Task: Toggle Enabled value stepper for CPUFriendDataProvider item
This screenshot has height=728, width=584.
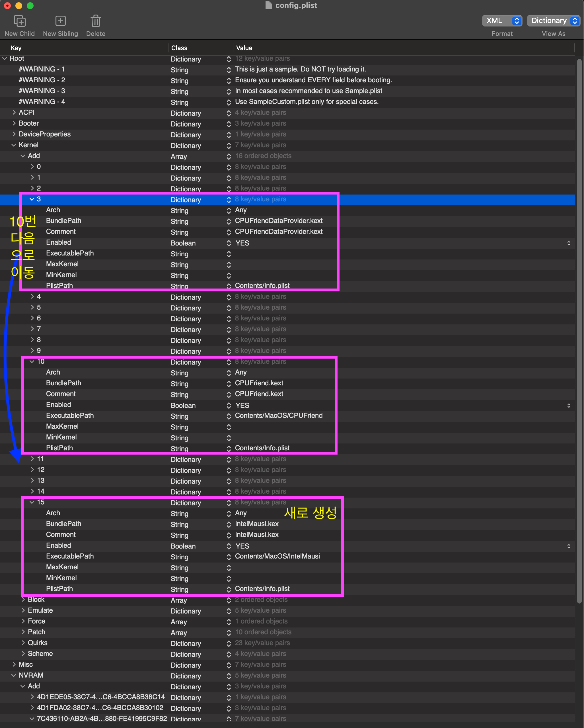Action: pos(569,243)
